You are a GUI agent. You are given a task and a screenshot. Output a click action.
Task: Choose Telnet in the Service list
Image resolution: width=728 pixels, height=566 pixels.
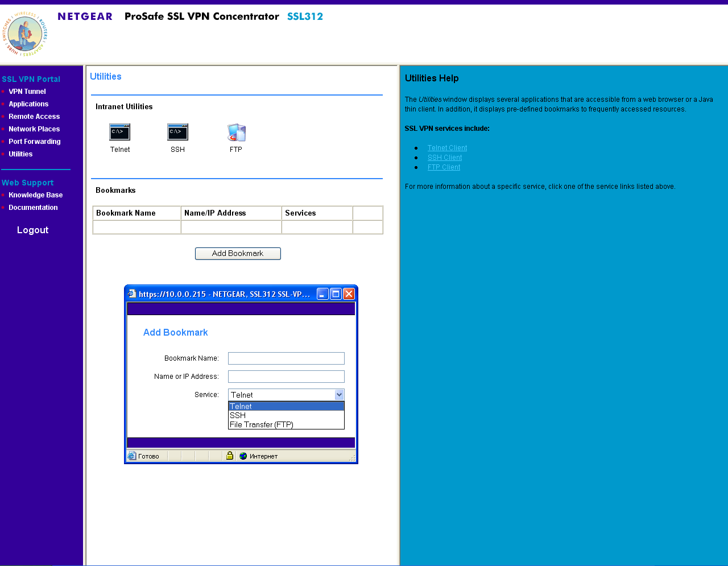[x=286, y=406]
